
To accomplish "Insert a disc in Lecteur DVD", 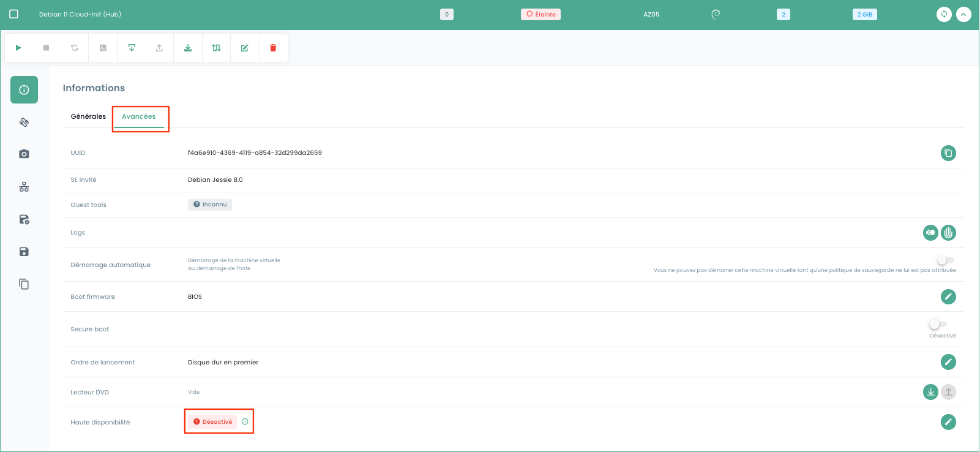I will [x=930, y=392].
